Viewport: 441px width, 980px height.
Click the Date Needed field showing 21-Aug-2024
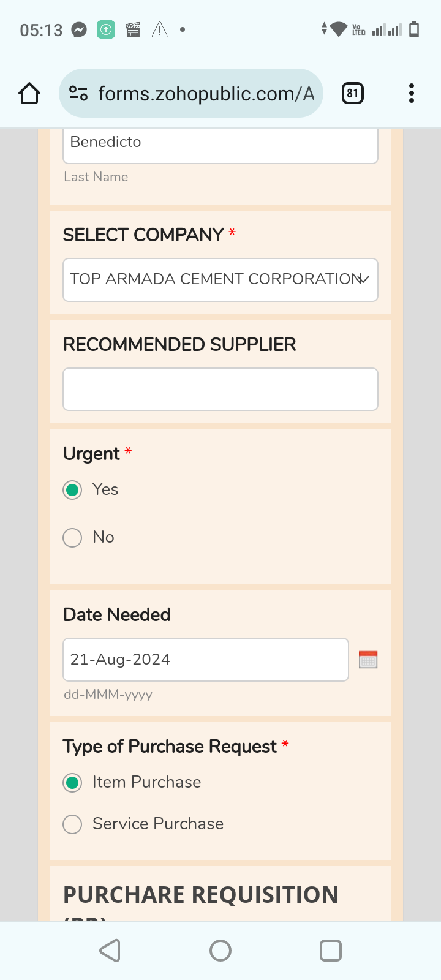pos(205,660)
